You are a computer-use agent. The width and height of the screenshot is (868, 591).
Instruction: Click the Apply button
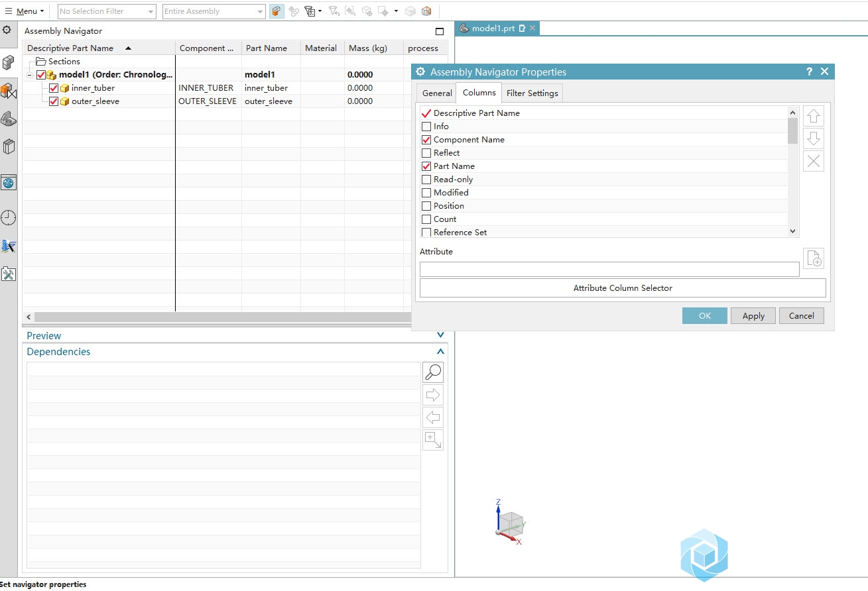753,316
